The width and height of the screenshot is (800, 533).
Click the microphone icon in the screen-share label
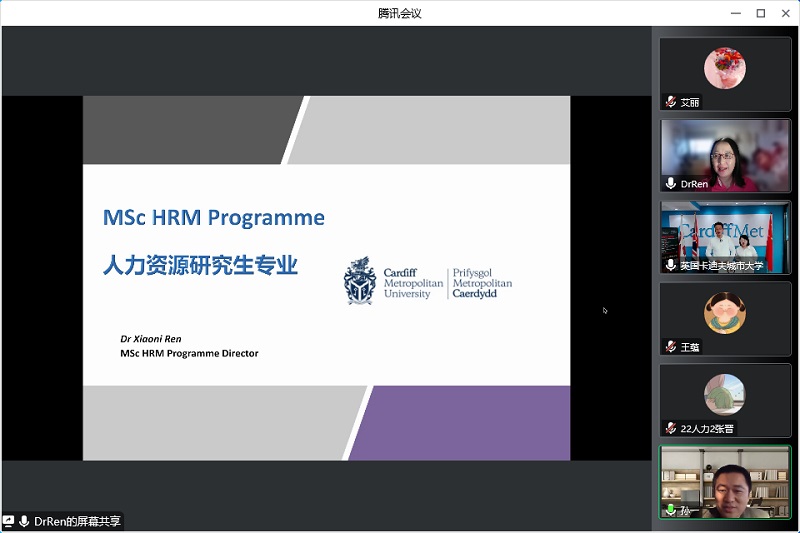point(24,521)
